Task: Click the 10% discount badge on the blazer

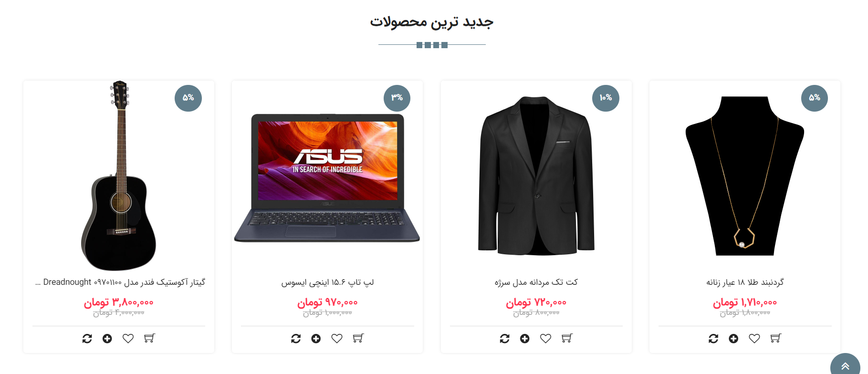Action: click(x=606, y=98)
